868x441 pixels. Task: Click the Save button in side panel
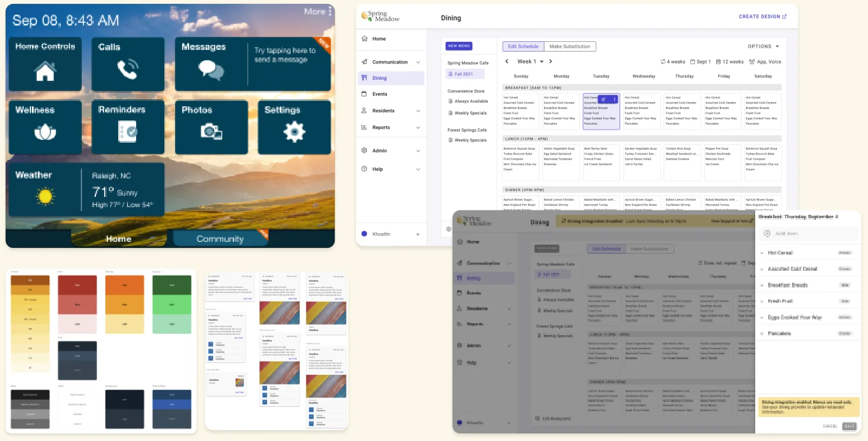pyautogui.click(x=850, y=426)
